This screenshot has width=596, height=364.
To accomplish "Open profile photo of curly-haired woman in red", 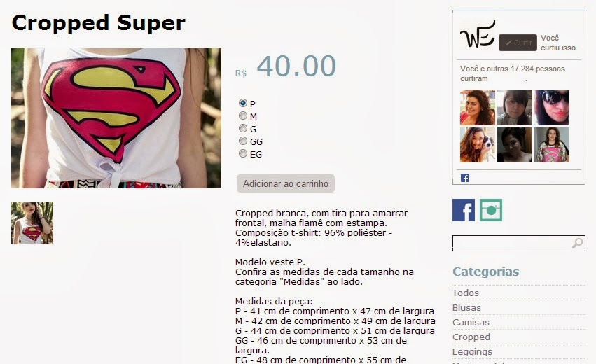I will click(478, 108).
